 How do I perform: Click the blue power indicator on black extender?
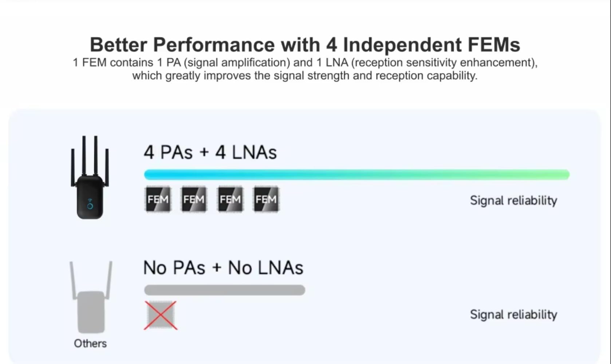90,206
